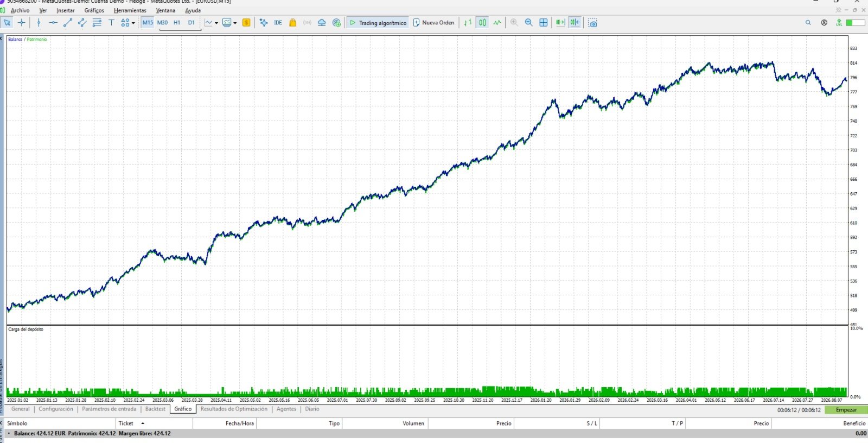Open the Ayuda menu
The height and width of the screenshot is (443, 868).
point(193,10)
